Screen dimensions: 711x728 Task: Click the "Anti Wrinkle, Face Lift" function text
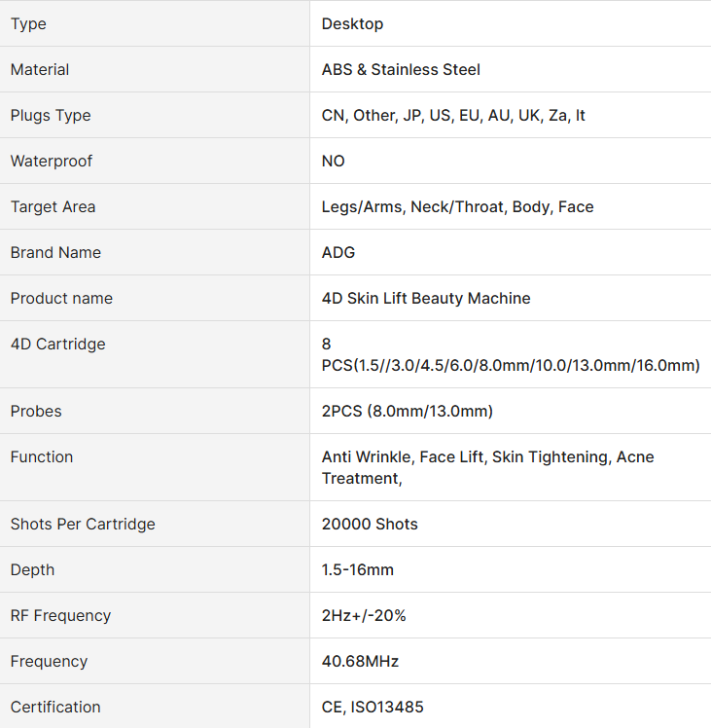404,456
